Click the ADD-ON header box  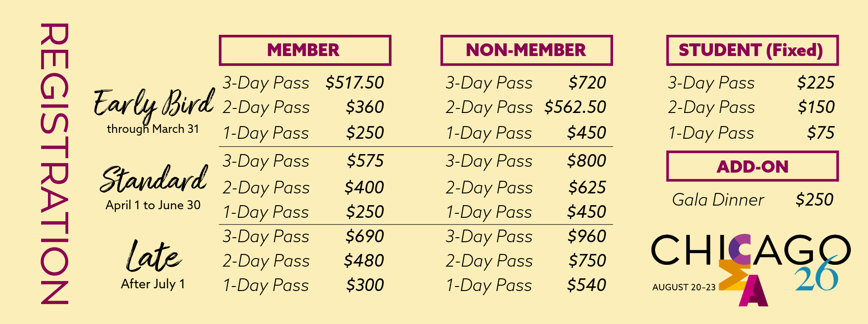(x=752, y=166)
